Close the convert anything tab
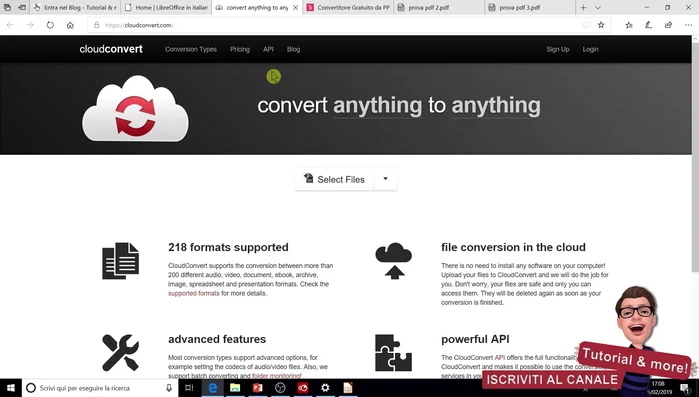This screenshot has height=397, width=699. click(295, 8)
